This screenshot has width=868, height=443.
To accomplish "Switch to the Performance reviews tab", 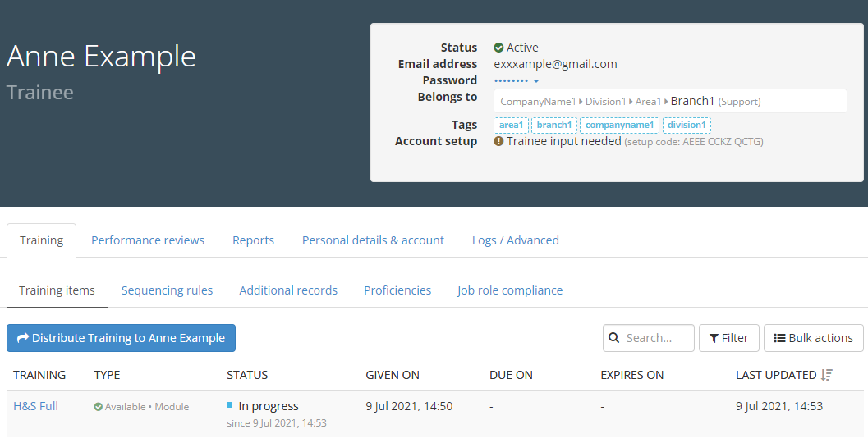I will click(x=148, y=240).
